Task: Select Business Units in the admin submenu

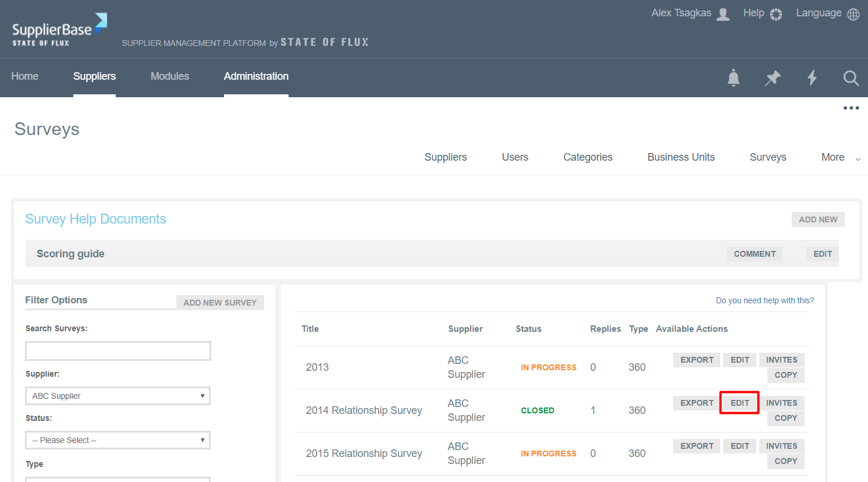Action: (681, 157)
